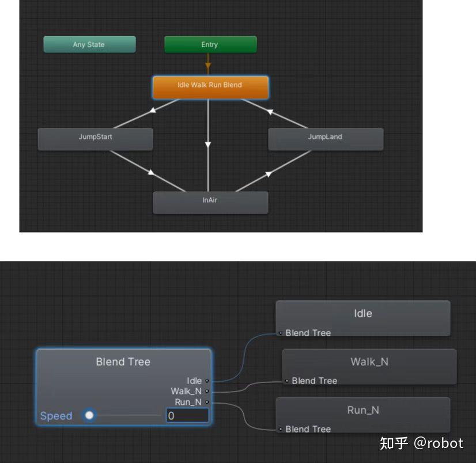Select the Any State node
Image resolution: width=476 pixels, height=463 pixels.
pos(89,44)
